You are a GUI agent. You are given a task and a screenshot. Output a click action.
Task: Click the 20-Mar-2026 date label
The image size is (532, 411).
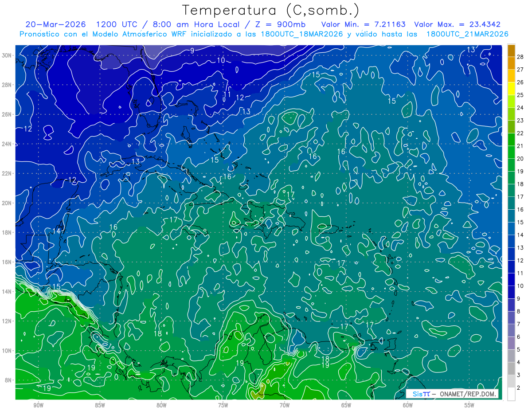pos(56,24)
